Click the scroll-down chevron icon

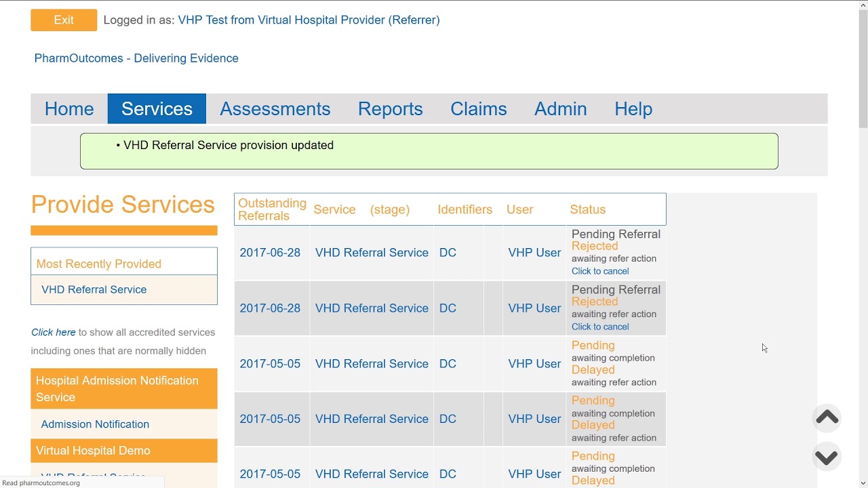(x=827, y=457)
